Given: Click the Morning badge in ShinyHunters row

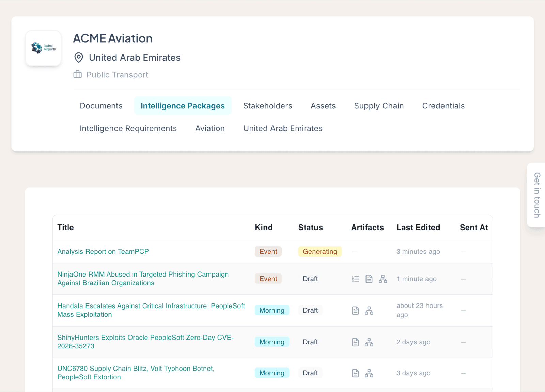Looking at the screenshot, I should point(272,342).
